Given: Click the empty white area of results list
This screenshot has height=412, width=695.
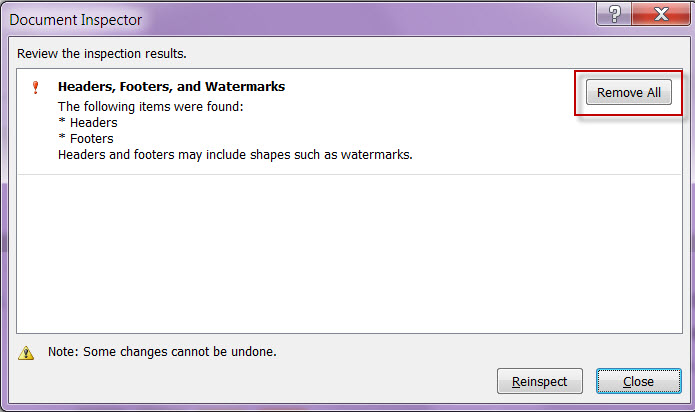Looking at the screenshot, I should pos(349,254).
